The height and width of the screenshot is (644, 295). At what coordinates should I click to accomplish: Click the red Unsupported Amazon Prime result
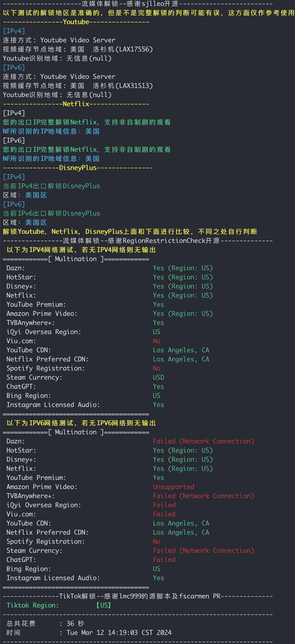tap(174, 487)
